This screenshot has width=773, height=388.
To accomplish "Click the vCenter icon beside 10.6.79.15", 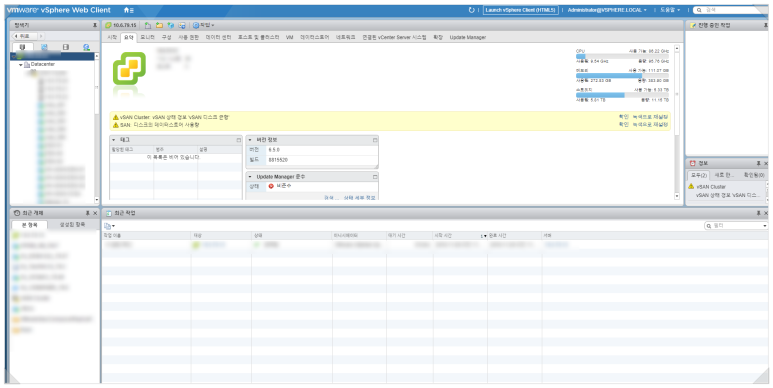I will click(108, 25).
